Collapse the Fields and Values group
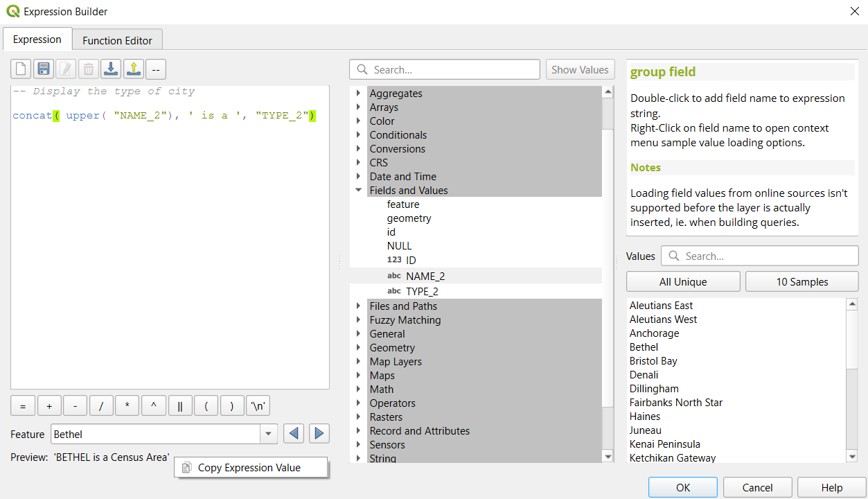868x499 pixels. click(x=358, y=191)
